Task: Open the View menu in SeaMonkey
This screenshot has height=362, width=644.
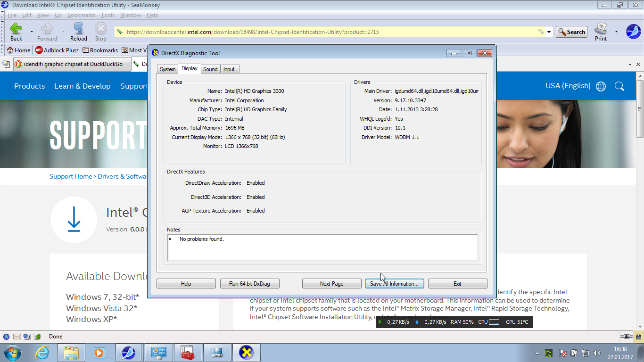Action: point(43,15)
